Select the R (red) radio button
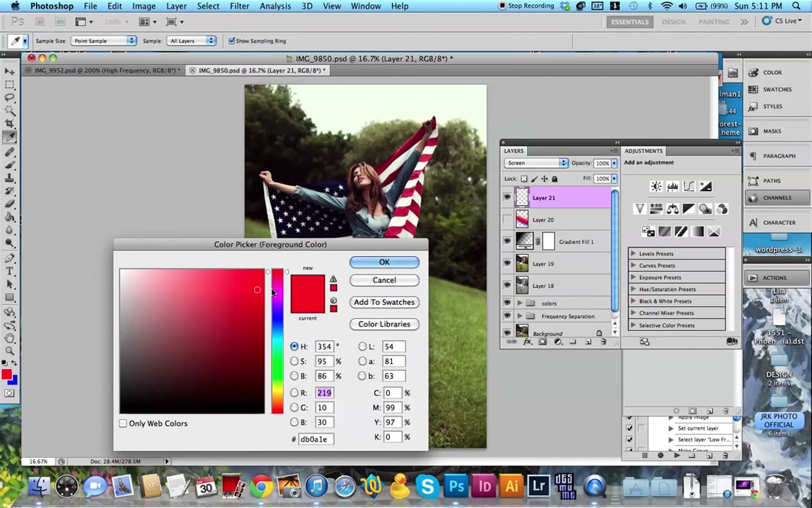 click(x=294, y=393)
